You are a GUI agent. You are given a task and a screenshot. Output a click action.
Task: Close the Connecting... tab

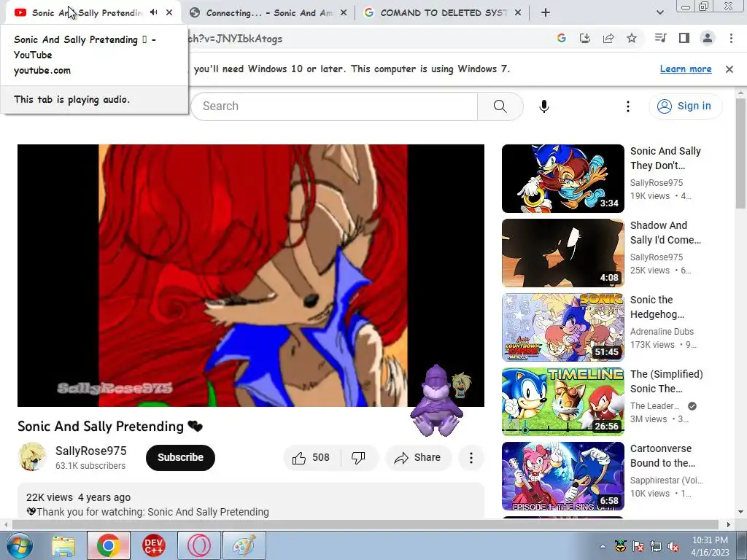343,13
